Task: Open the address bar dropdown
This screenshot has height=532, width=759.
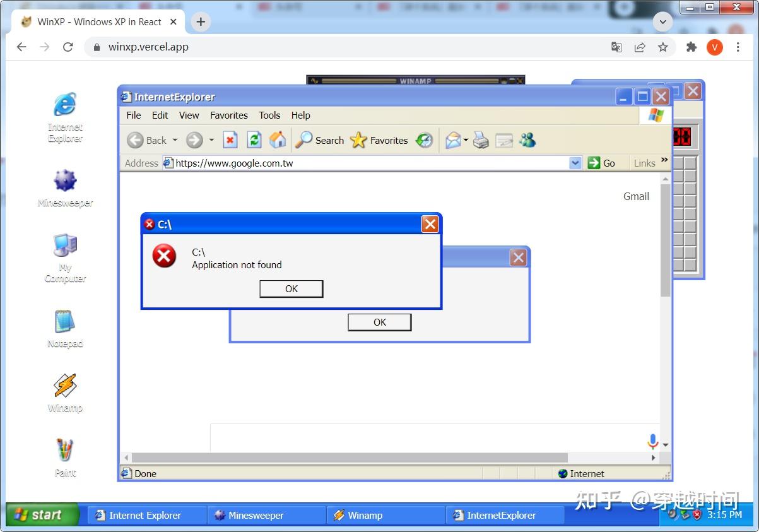Action: 574,163
